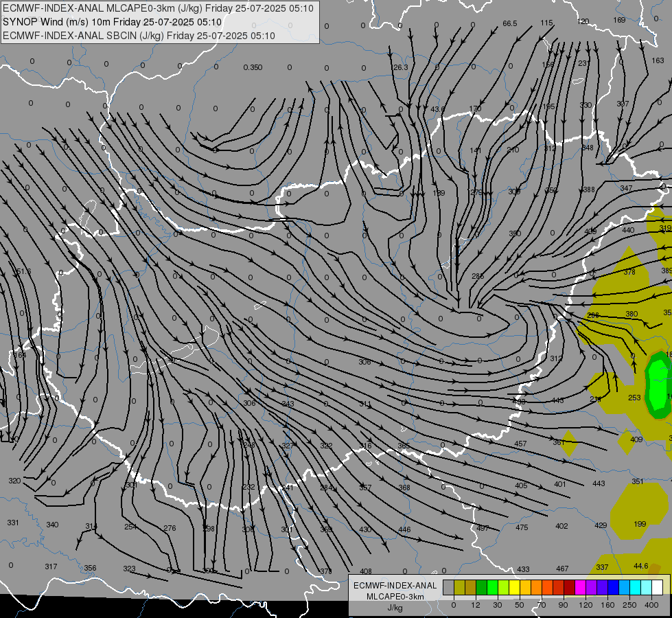The width and height of the screenshot is (672, 618).
Task: Click the map value 26.3
Action: [401, 67]
